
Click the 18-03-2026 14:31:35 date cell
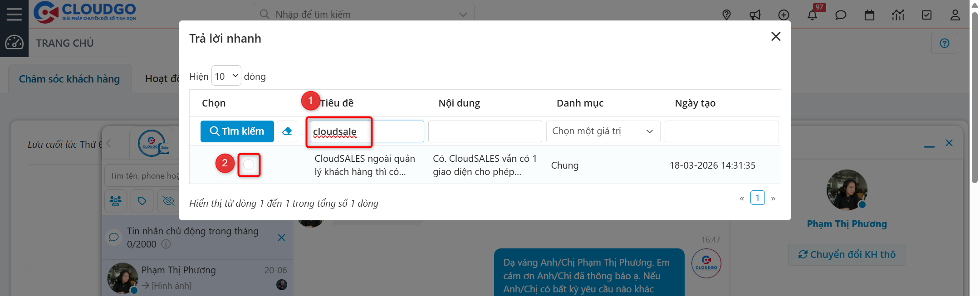[712, 165]
